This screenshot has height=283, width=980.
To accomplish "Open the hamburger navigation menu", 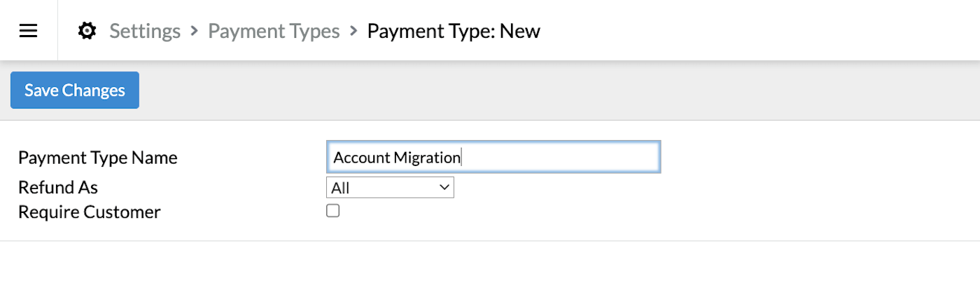I will click(28, 31).
